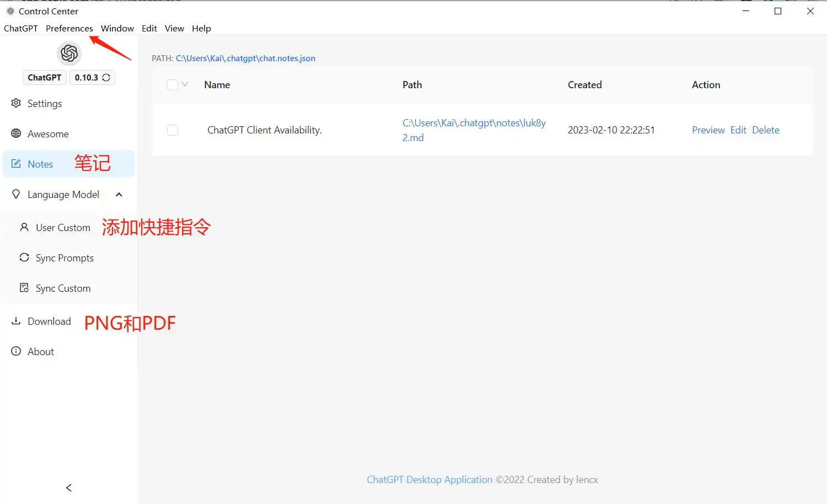This screenshot has height=504, width=827.
Task: Open the View menu
Action: point(174,28)
